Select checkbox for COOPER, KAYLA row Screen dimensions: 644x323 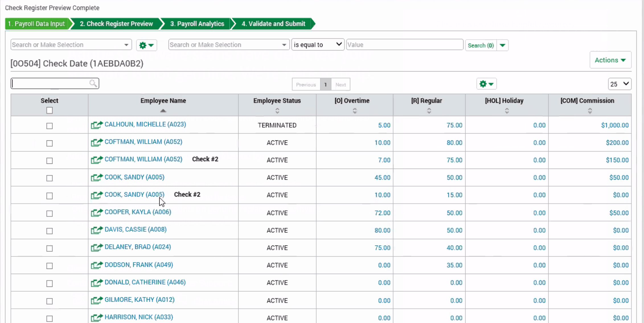pos(50,214)
